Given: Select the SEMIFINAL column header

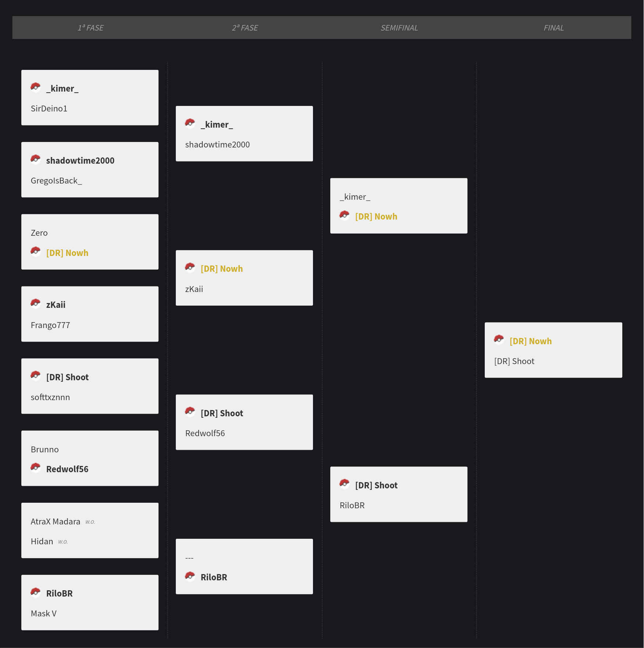Looking at the screenshot, I should [x=399, y=28].
